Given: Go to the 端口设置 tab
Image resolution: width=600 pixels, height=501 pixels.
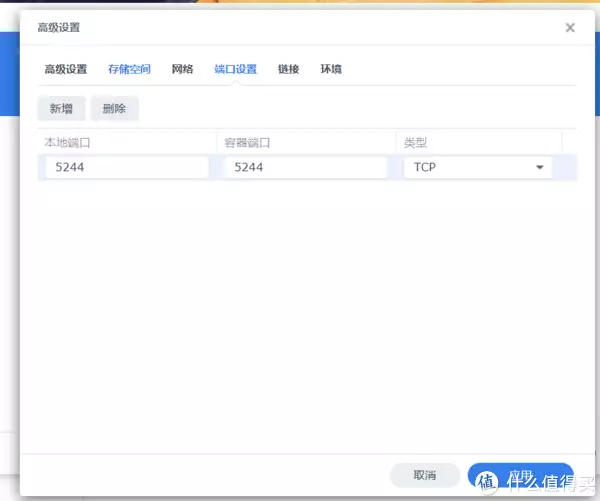Looking at the screenshot, I should [x=236, y=69].
